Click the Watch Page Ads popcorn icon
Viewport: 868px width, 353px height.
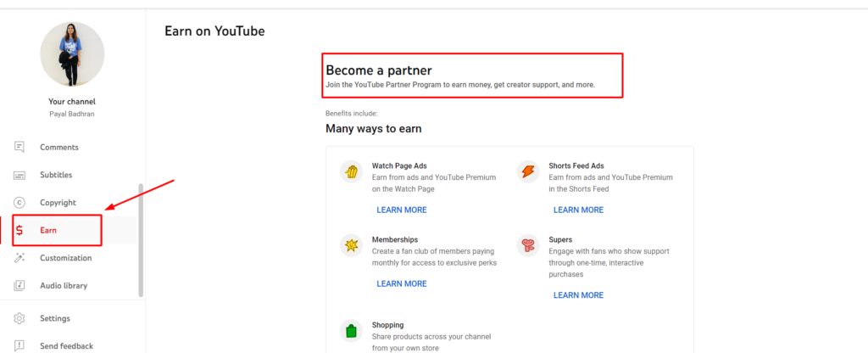[x=351, y=171]
